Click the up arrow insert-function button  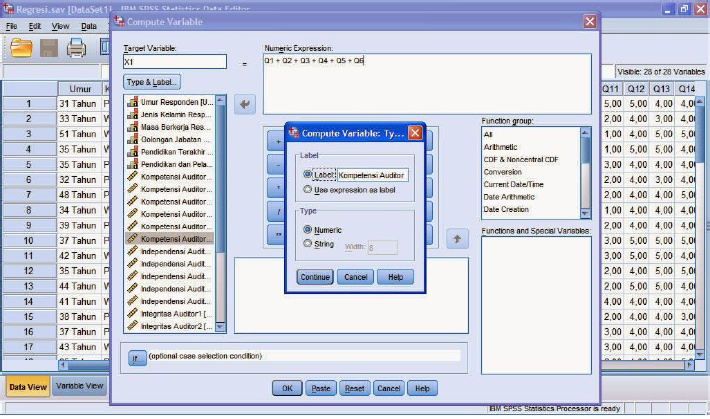(x=457, y=238)
